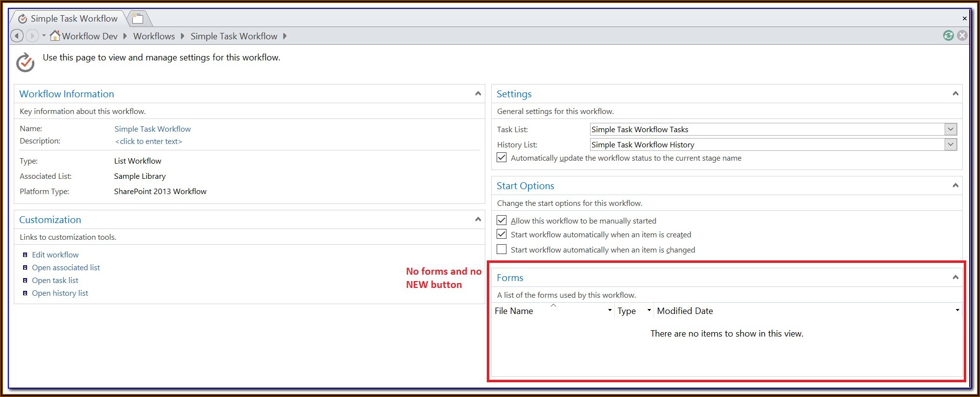Screen dimensions: 980x397
Task: Click the gray Stop icon
Action: [x=962, y=35]
